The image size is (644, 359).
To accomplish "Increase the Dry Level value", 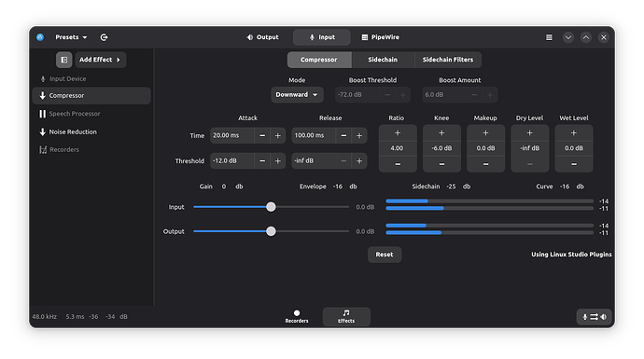I will (x=530, y=133).
